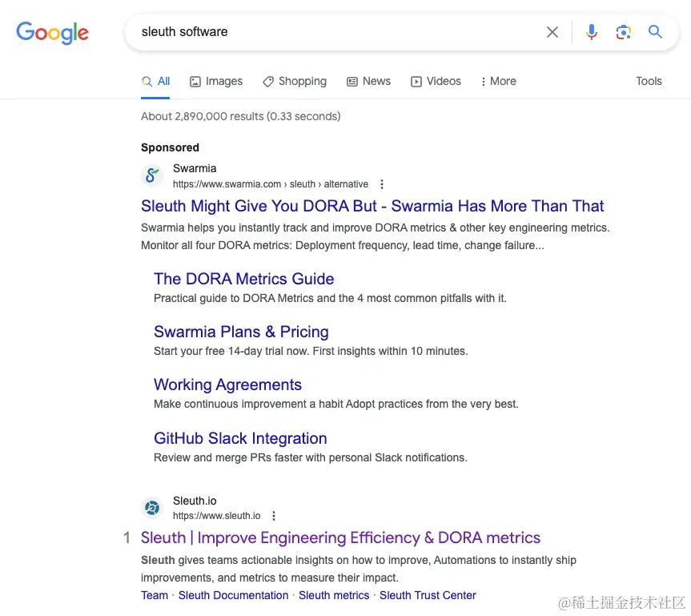
Task: Open 'Sleuth Might Give You DORA But' ad headline
Action: [372, 206]
